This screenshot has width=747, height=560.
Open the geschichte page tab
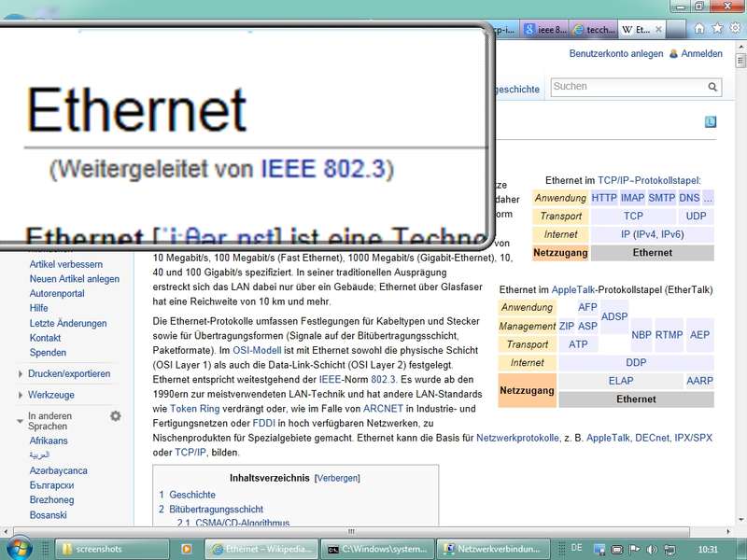click(518, 89)
